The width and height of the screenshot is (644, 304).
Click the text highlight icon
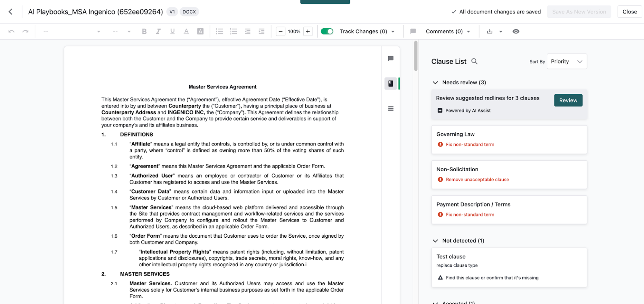[200, 31]
